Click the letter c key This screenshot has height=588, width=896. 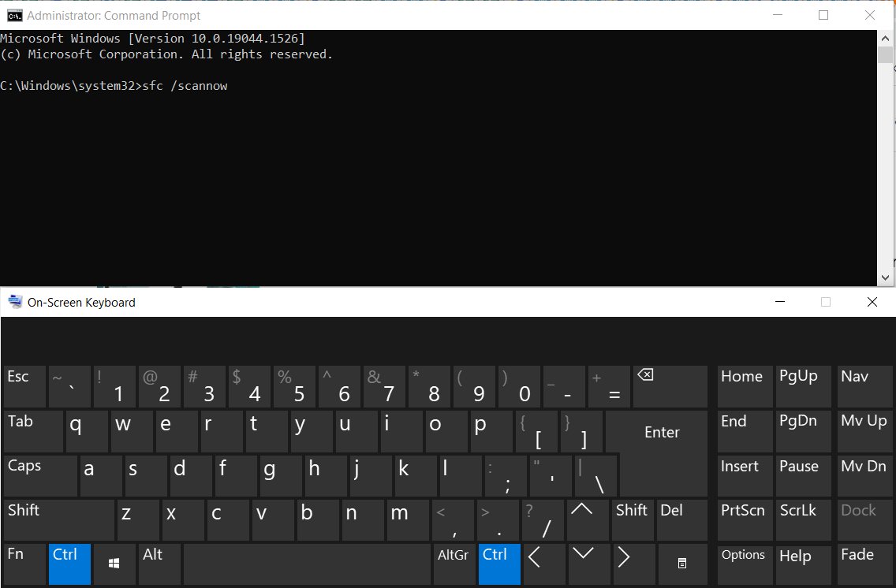(x=228, y=520)
